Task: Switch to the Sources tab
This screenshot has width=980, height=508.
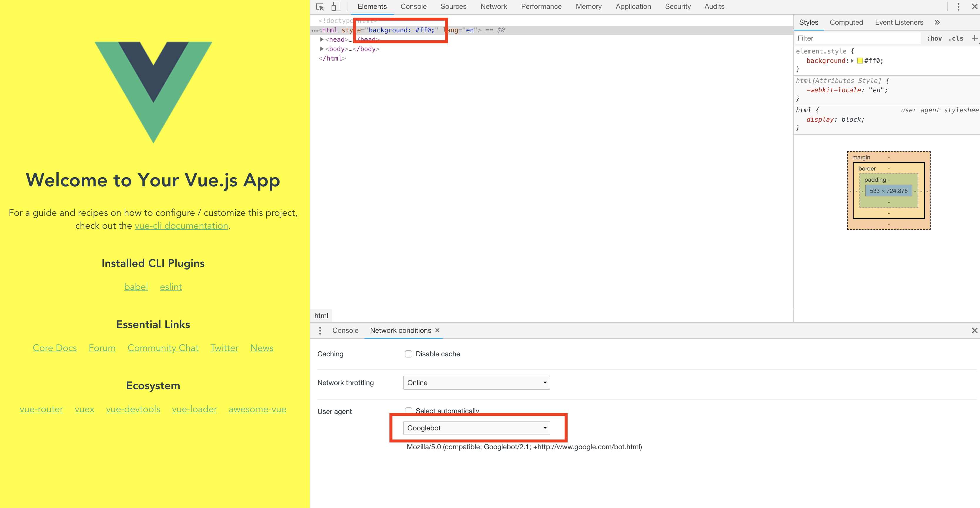Action: tap(453, 6)
